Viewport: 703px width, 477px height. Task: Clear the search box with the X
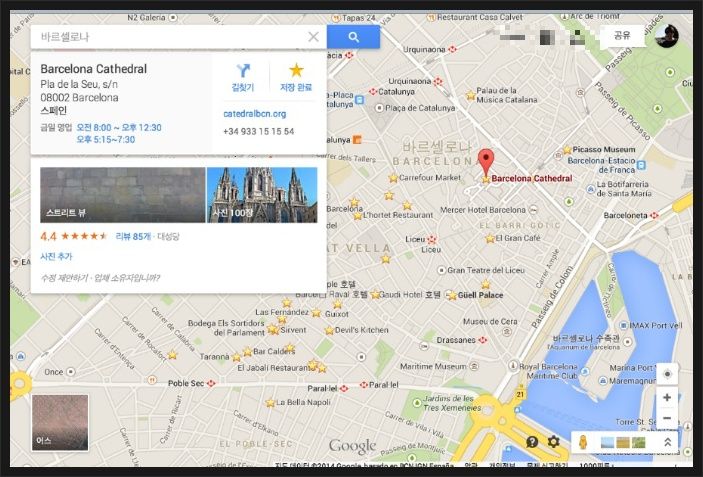click(313, 37)
